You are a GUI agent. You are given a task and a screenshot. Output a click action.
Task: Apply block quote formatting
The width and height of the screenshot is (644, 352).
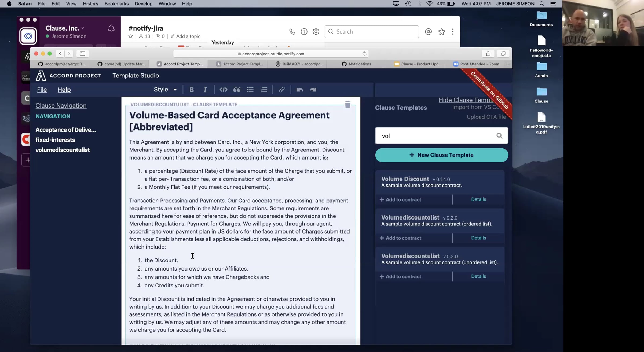[x=237, y=90]
